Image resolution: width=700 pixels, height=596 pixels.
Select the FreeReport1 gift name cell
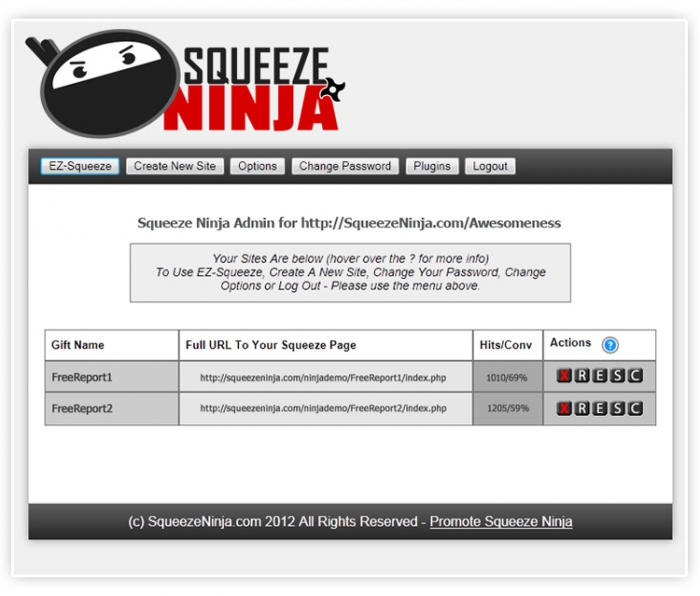point(112,377)
